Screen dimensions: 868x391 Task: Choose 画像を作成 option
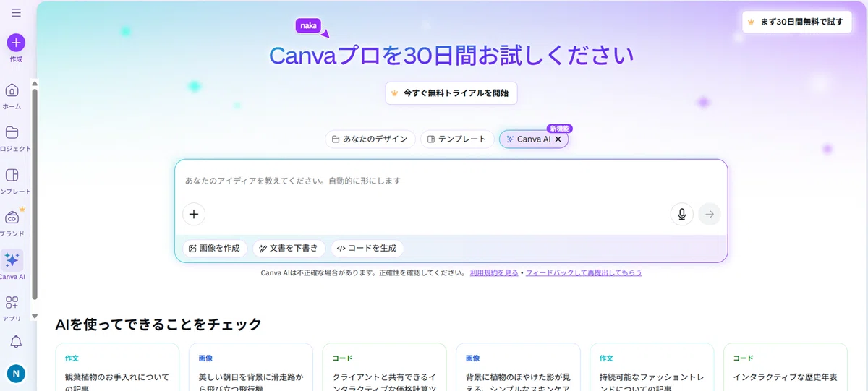click(x=215, y=248)
